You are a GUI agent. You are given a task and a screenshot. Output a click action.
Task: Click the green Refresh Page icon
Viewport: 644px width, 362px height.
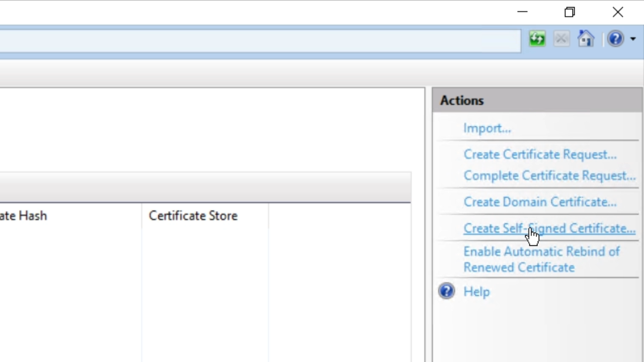click(x=537, y=39)
